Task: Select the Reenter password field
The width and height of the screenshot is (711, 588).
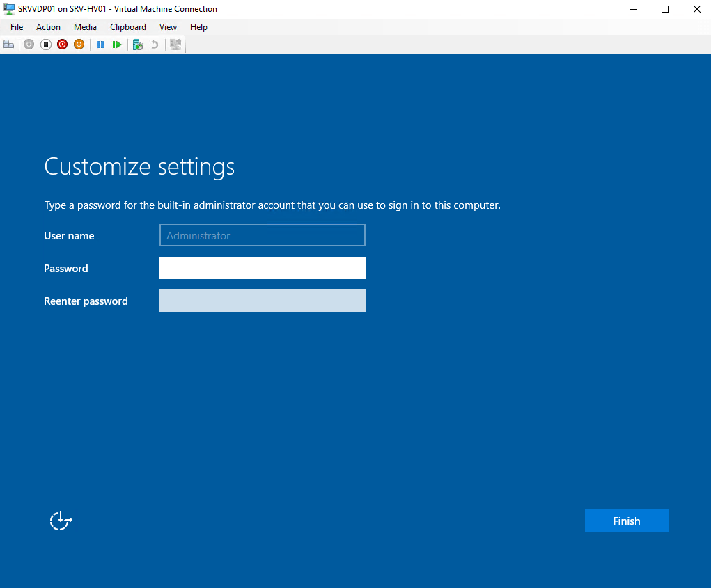Action: tap(262, 301)
